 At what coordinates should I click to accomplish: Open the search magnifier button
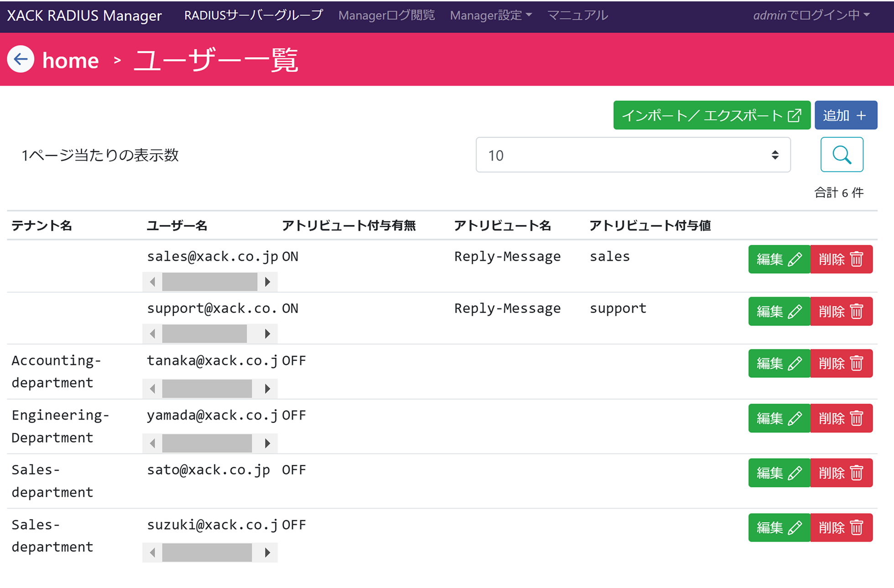[x=842, y=155]
